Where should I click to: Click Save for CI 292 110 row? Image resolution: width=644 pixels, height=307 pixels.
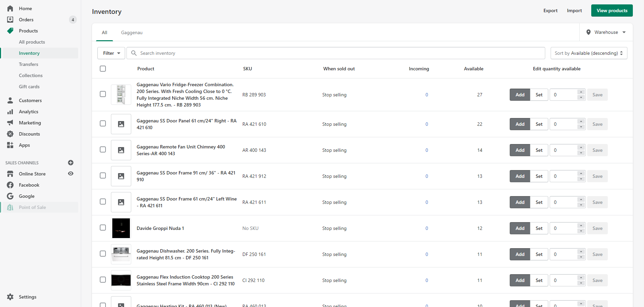tap(597, 280)
